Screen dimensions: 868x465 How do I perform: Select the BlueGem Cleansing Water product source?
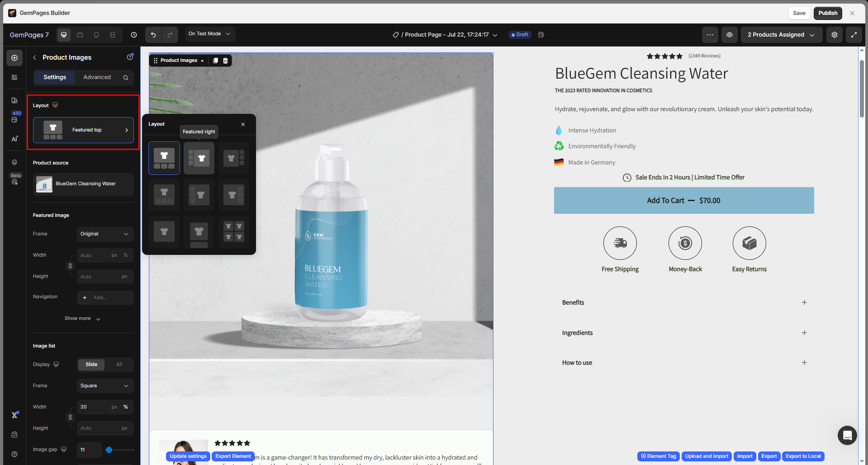[x=83, y=184]
